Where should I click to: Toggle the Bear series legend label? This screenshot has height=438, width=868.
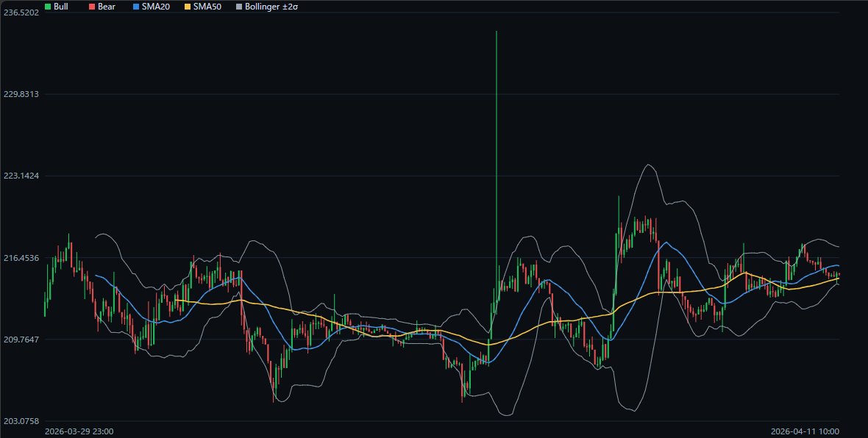(x=106, y=6)
